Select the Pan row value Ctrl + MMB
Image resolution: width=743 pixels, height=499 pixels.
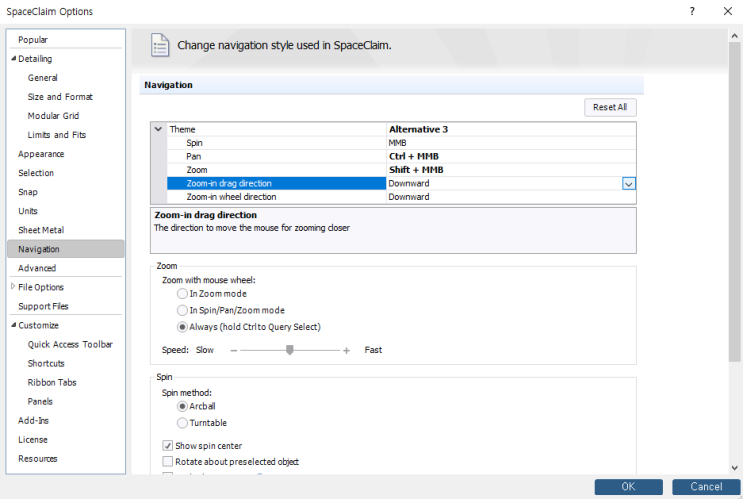414,156
